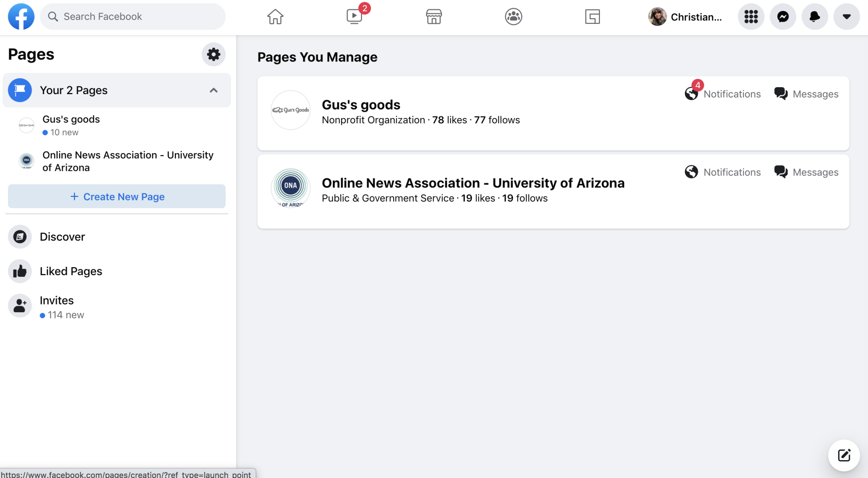Click the new message compose icon
The width and height of the screenshot is (868, 478).
[844, 455]
